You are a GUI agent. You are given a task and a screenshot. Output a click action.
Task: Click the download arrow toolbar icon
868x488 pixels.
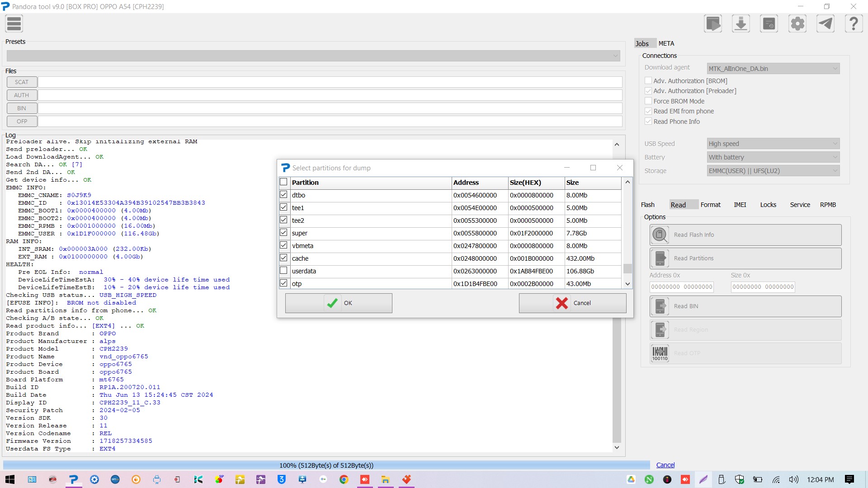tap(741, 24)
